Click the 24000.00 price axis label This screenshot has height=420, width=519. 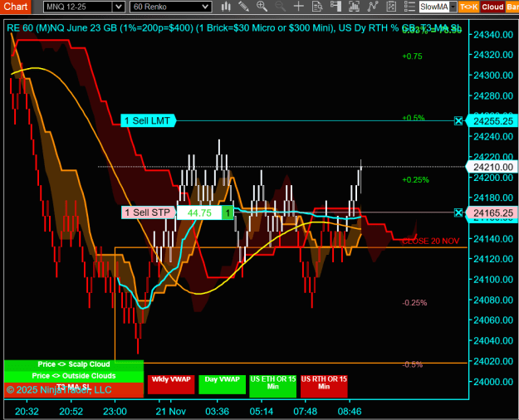[493, 382]
